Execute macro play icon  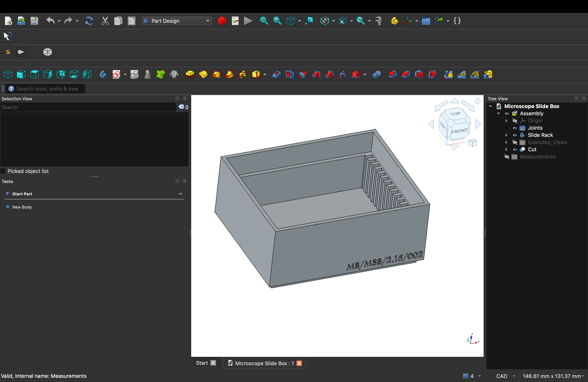[x=248, y=21]
